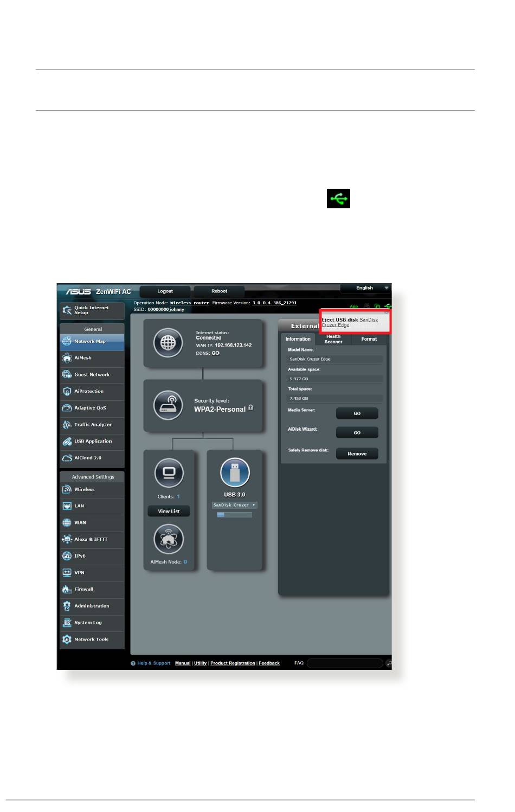Screen dimensions: 515x812
Task: Click the Feedback link in footer
Action: (x=269, y=663)
